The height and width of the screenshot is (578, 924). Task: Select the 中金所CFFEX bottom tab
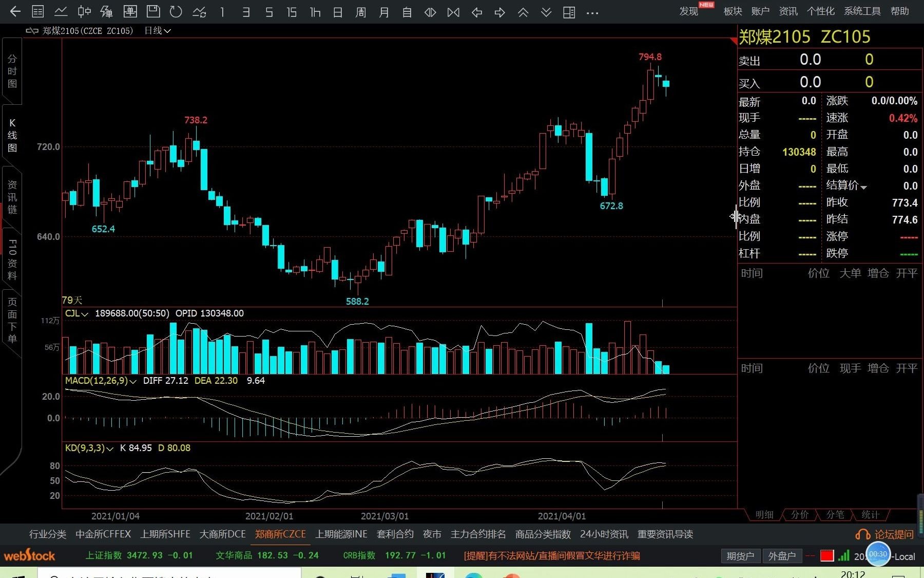pos(103,534)
